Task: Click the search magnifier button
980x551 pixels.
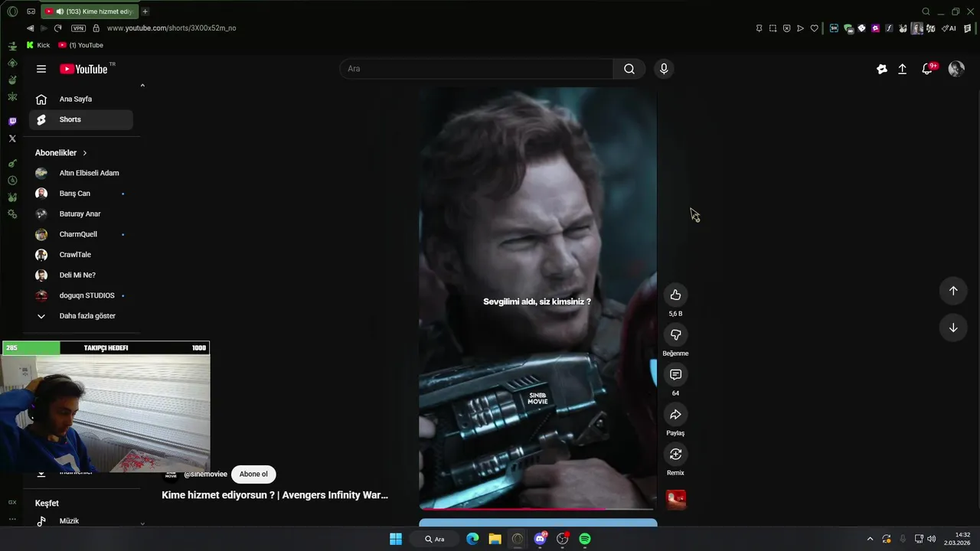Action: [629, 69]
